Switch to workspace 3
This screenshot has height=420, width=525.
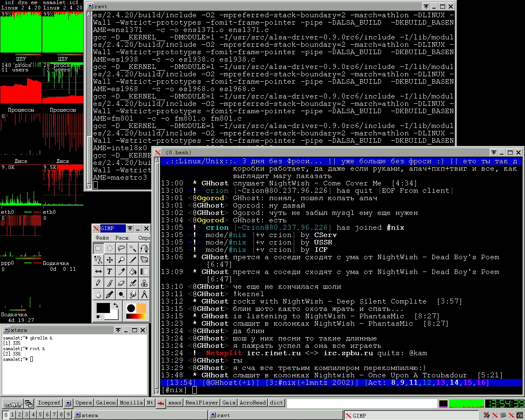click(26, 415)
